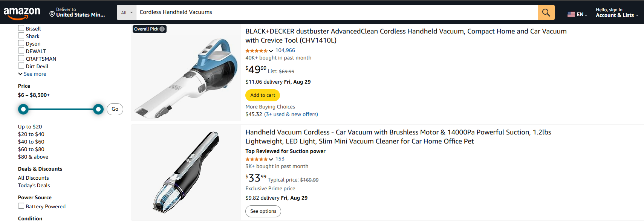Click the Overall Pick info icon
This screenshot has width=644, height=223.
[x=162, y=29]
